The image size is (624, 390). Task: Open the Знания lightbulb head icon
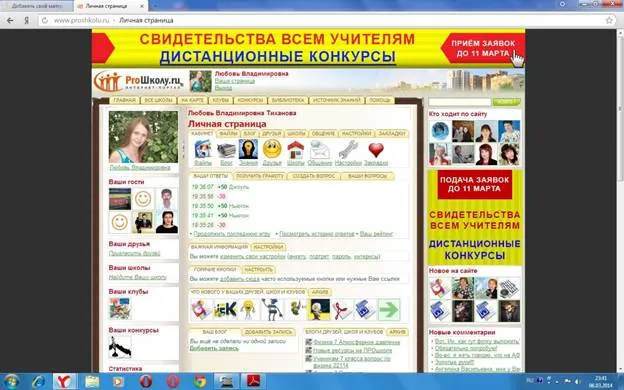coord(248,149)
